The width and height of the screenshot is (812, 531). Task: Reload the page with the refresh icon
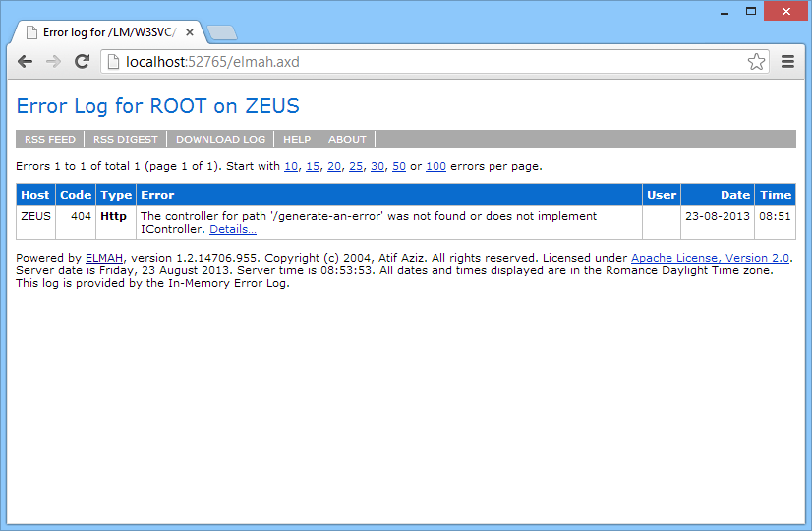tap(82, 62)
